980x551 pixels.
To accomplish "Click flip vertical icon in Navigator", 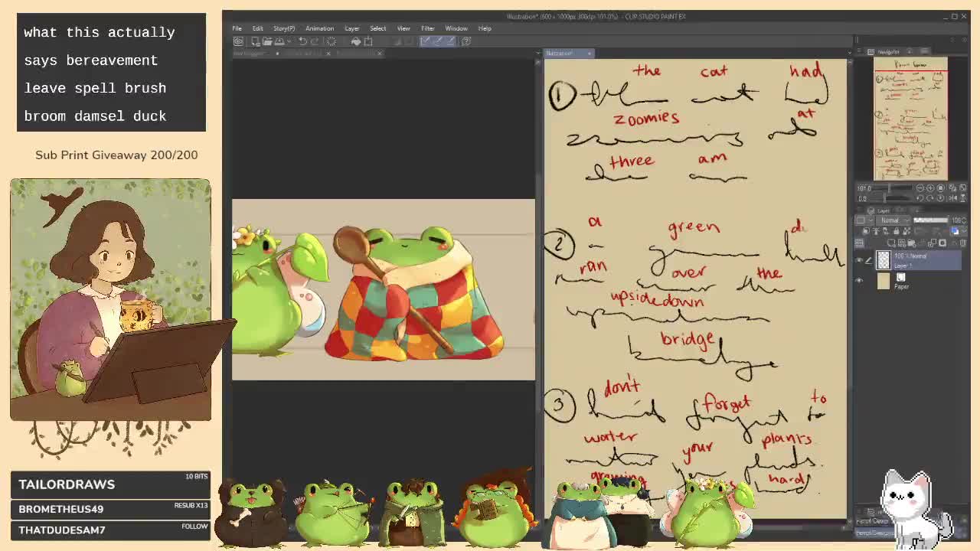I will click(x=962, y=199).
